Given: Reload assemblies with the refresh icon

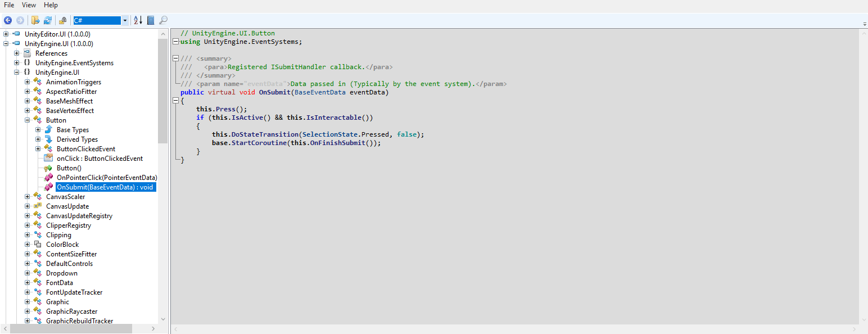Looking at the screenshot, I should [48, 20].
